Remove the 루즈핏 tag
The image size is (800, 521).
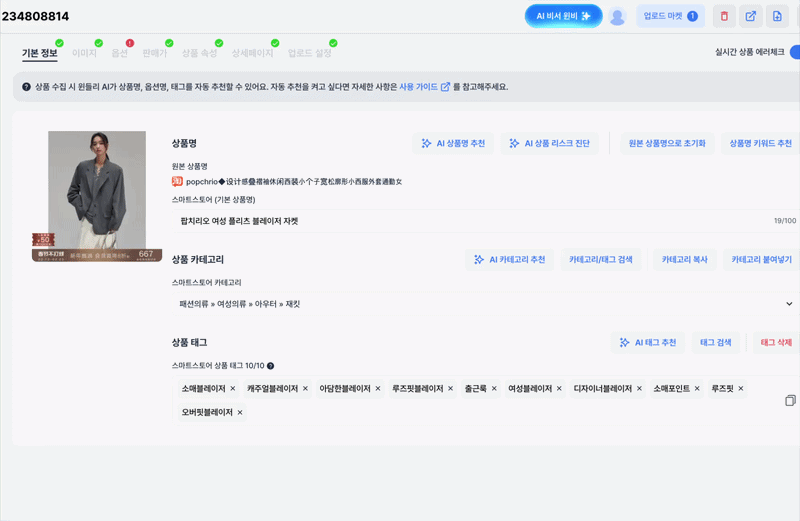(x=741, y=389)
